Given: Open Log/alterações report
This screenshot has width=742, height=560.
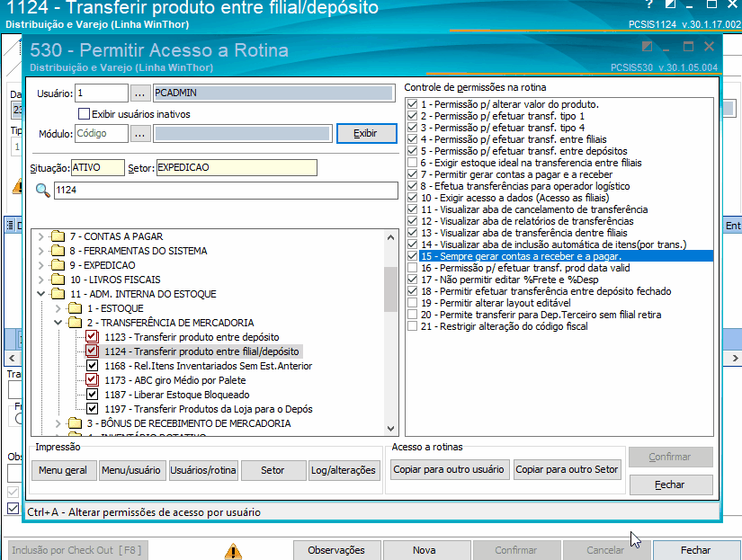Looking at the screenshot, I should pyautogui.click(x=344, y=470).
